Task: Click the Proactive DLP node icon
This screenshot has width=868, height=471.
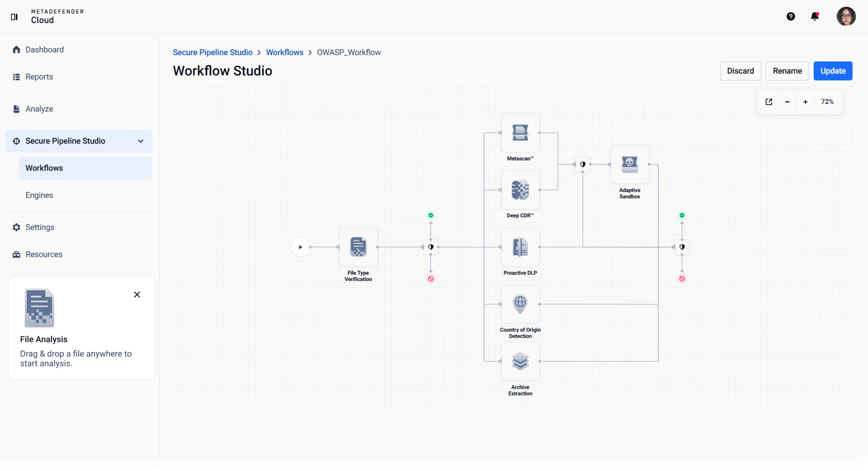Action: (x=520, y=247)
